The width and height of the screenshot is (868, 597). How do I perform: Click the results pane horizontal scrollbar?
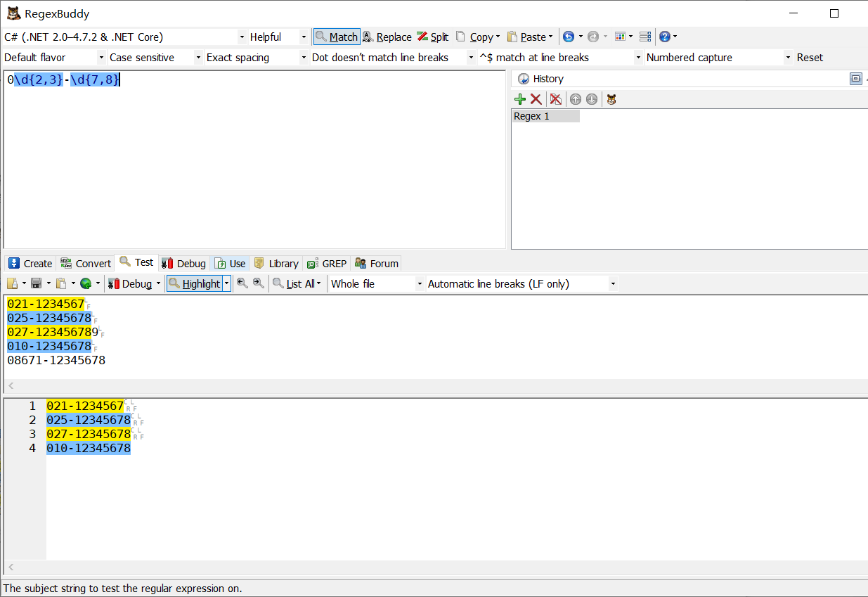[436, 567]
